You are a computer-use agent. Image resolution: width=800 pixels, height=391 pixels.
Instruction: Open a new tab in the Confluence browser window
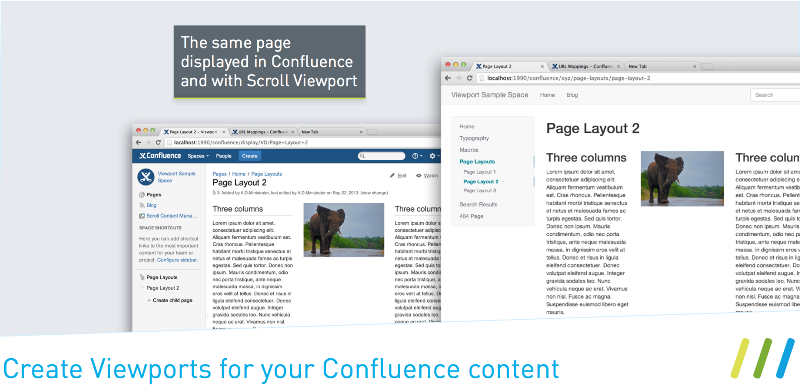click(x=373, y=132)
